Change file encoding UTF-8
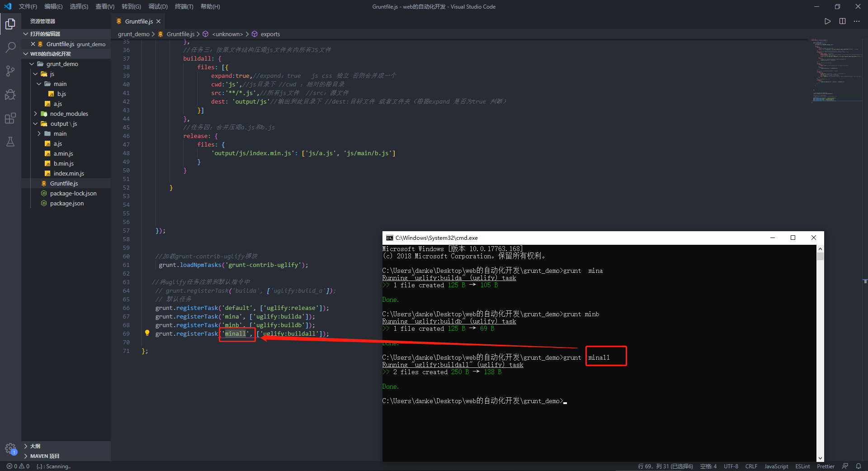 pos(731,466)
